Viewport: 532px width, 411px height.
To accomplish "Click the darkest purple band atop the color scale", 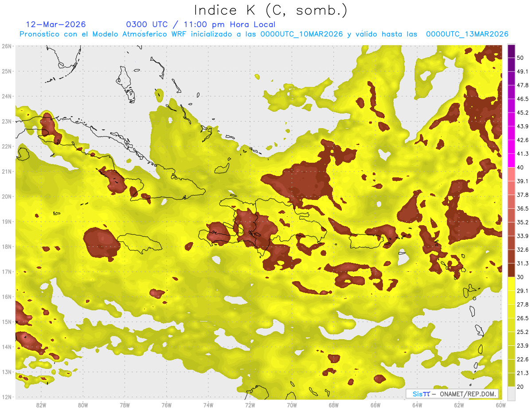I will (511, 51).
